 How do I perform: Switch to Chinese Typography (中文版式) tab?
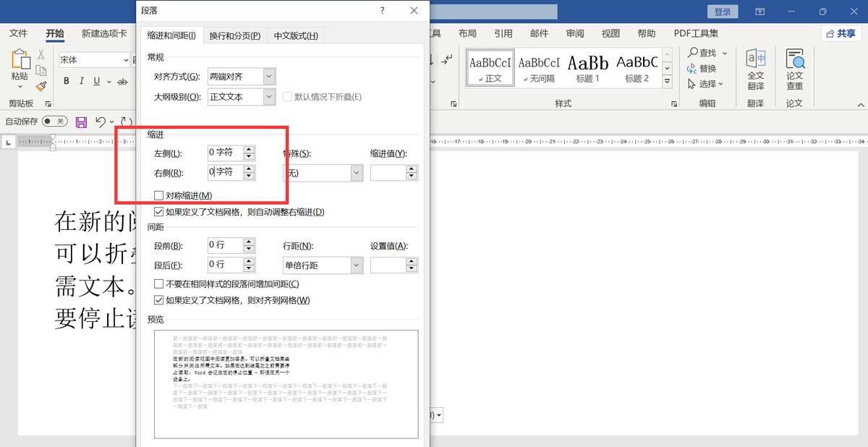295,35
